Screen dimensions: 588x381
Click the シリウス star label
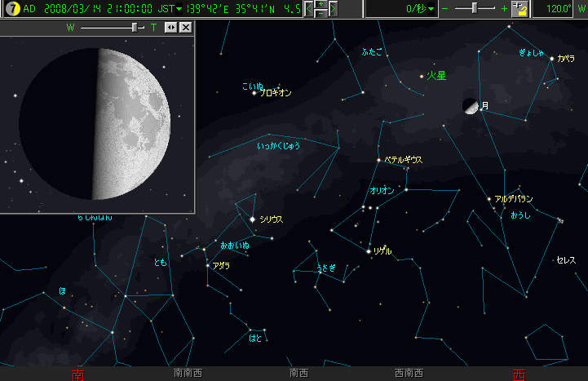tap(271, 219)
